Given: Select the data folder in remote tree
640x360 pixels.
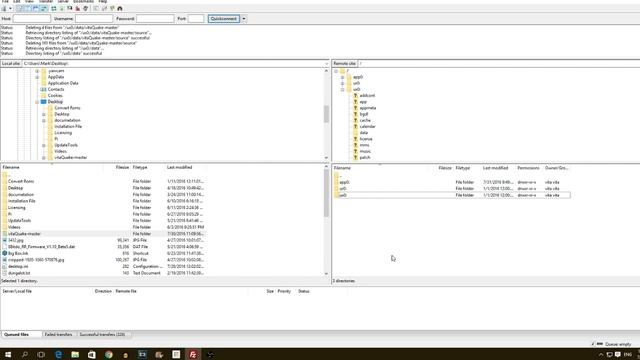Looking at the screenshot, I should click(363, 133).
